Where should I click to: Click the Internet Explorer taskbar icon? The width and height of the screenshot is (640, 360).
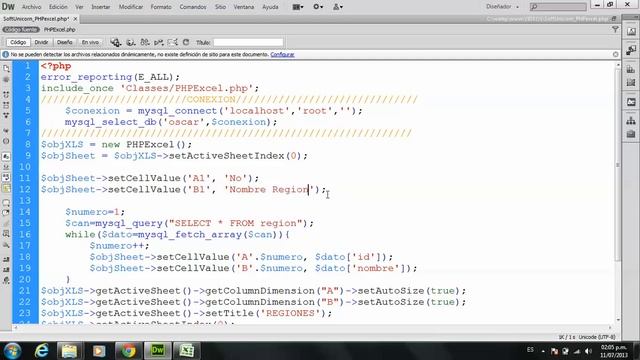tap(41, 351)
